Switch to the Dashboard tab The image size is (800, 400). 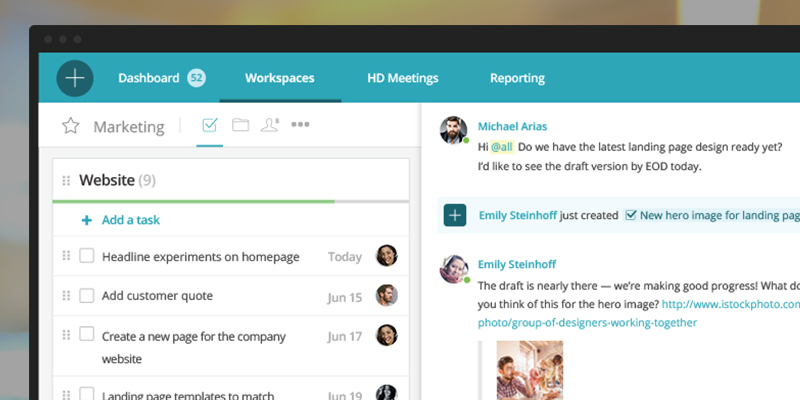(149, 78)
